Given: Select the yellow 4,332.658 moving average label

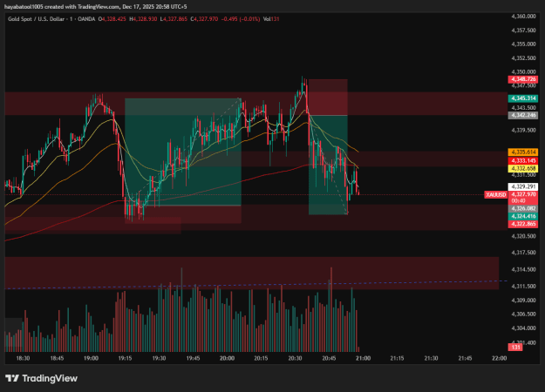Looking at the screenshot, I should [523, 169].
